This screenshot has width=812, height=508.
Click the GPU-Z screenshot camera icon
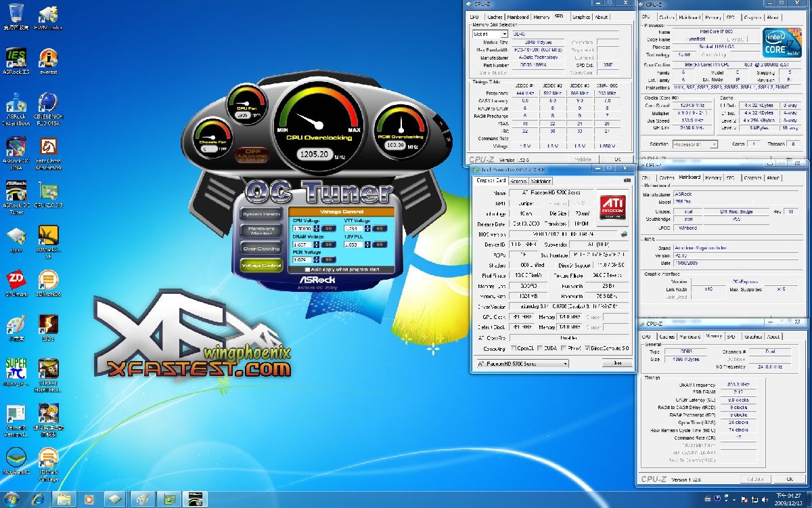pyautogui.click(x=627, y=180)
